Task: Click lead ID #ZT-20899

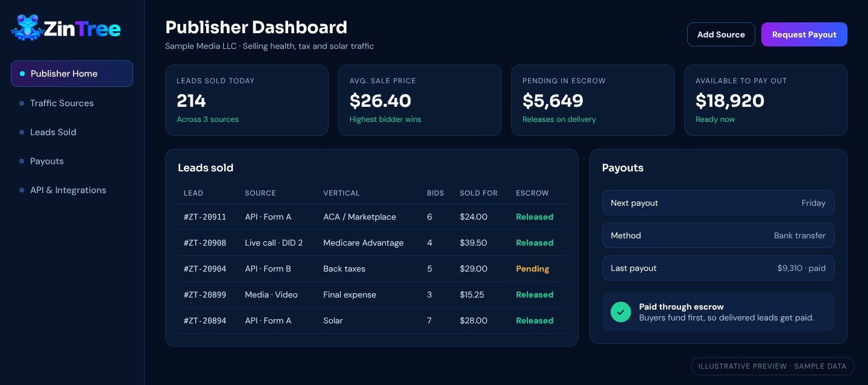Action: (x=205, y=294)
